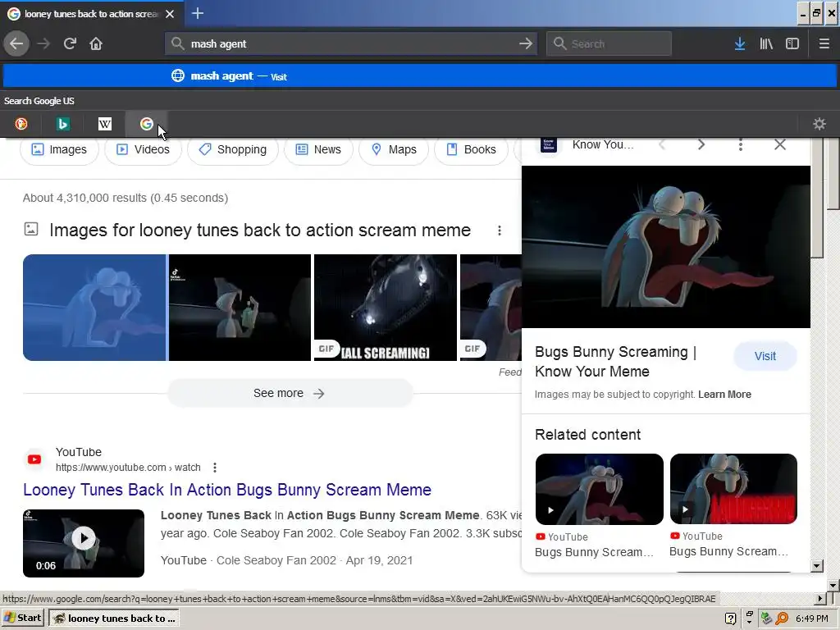Screen dimensions: 840x630
Task: Switch to the Images filter
Action: click(x=59, y=149)
